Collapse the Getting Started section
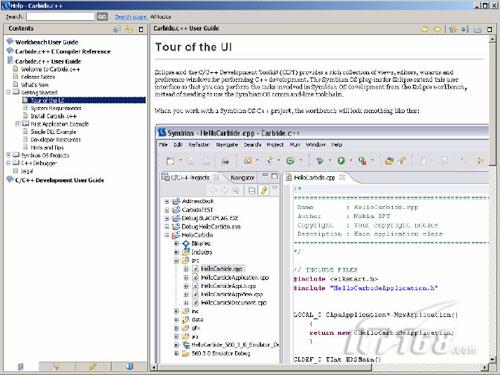 tap(9, 92)
